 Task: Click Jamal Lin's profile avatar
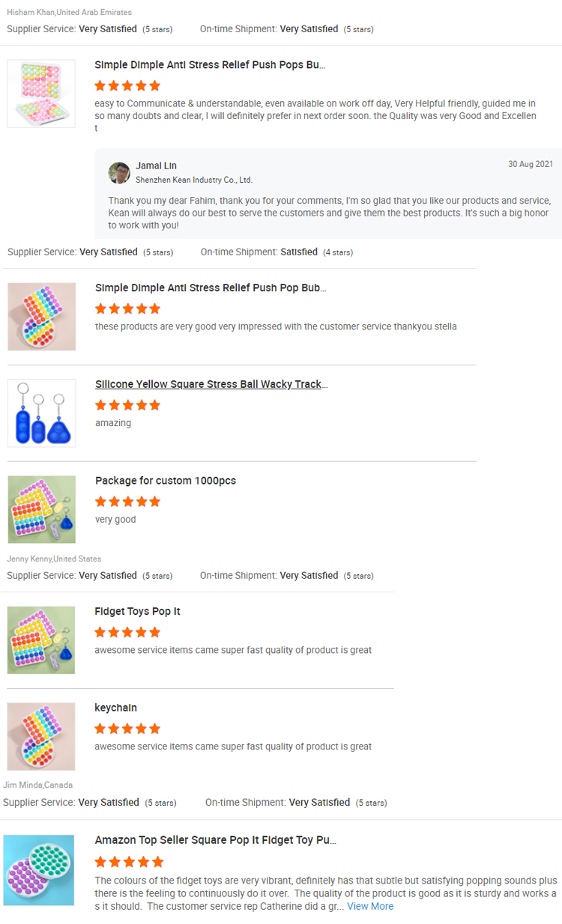point(119,173)
